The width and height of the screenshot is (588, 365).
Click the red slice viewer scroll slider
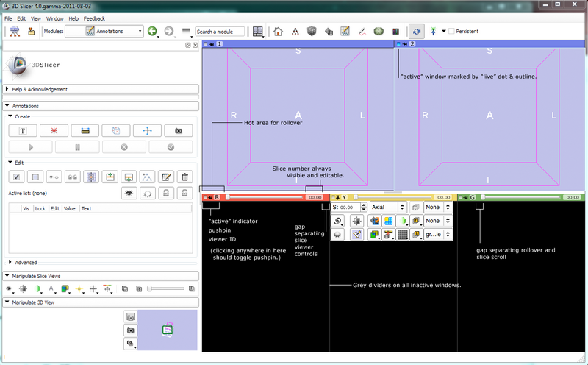[x=265, y=197]
